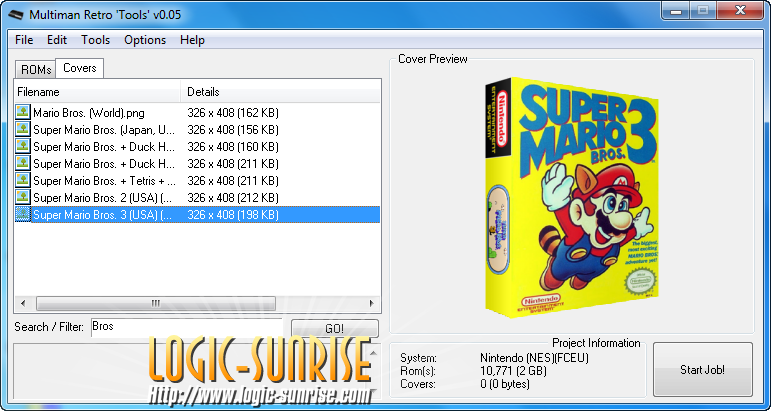Click details cell 326 x 408 (156 KB)
The height and width of the screenshot is (411, 771).
point(233,130)
